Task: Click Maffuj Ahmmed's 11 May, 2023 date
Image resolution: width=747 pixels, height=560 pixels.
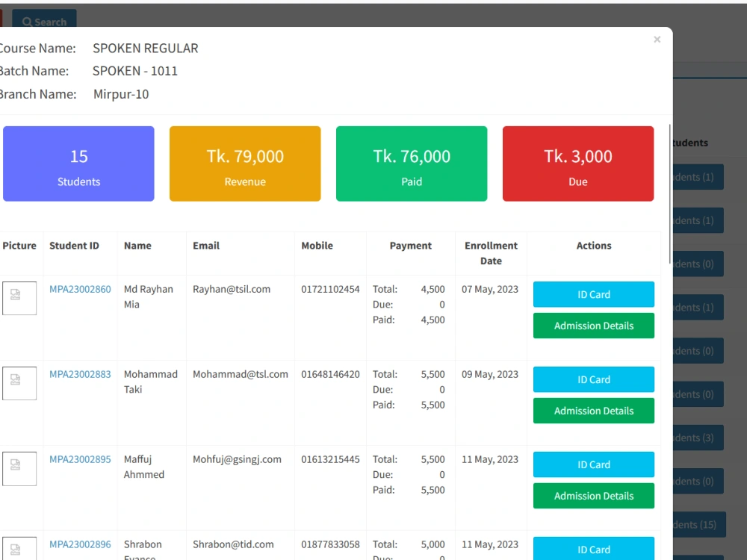Action: 490,459
